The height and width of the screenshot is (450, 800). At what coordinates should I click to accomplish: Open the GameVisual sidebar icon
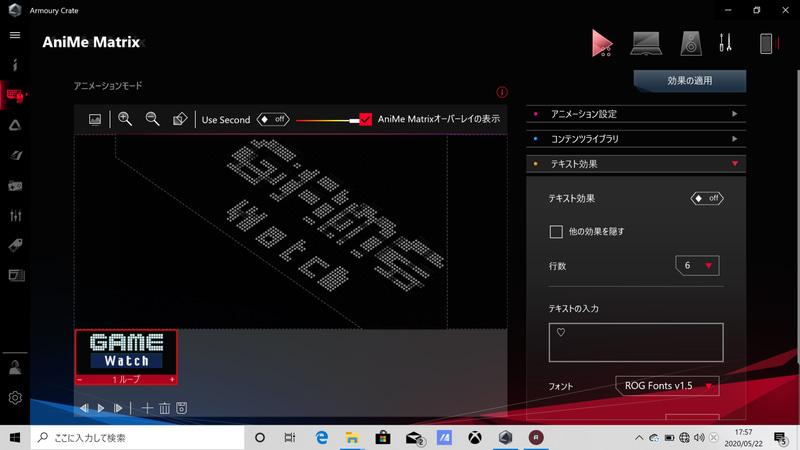15,155
